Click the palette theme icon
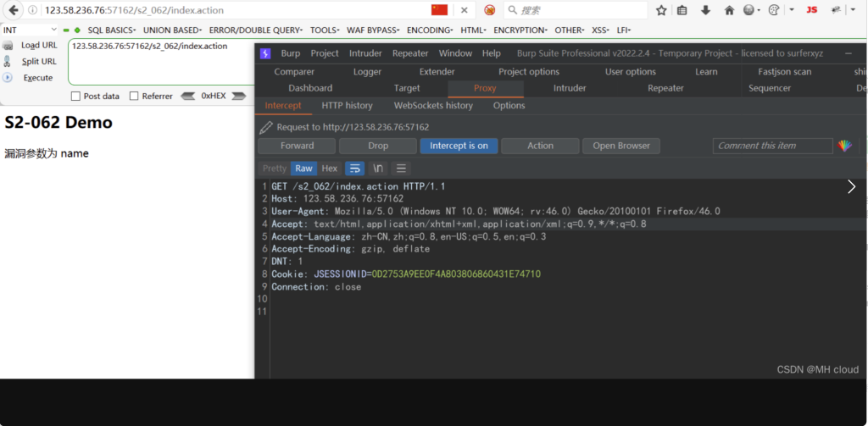This screenshot has height=426, width=868. (x=775, y=10)
